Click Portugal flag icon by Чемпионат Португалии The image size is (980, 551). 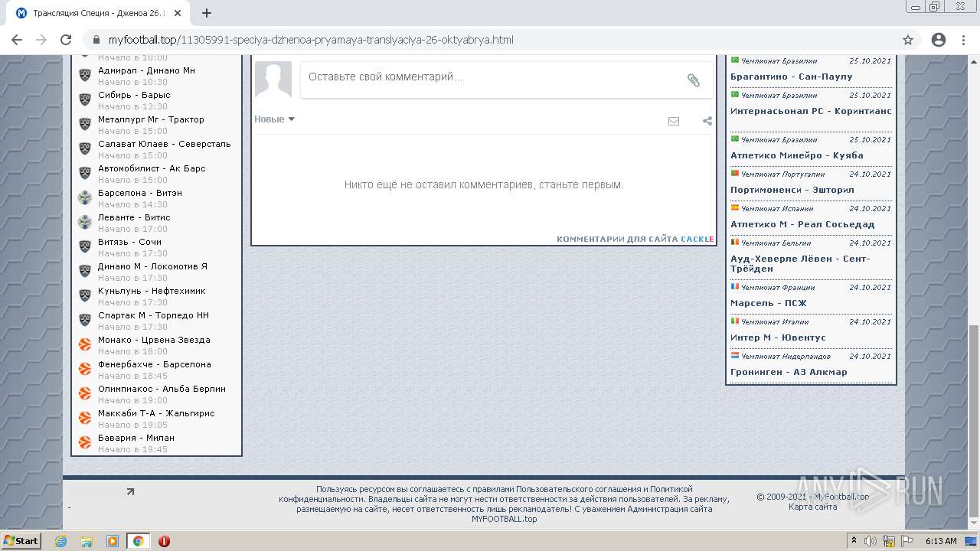pos(735,173)
